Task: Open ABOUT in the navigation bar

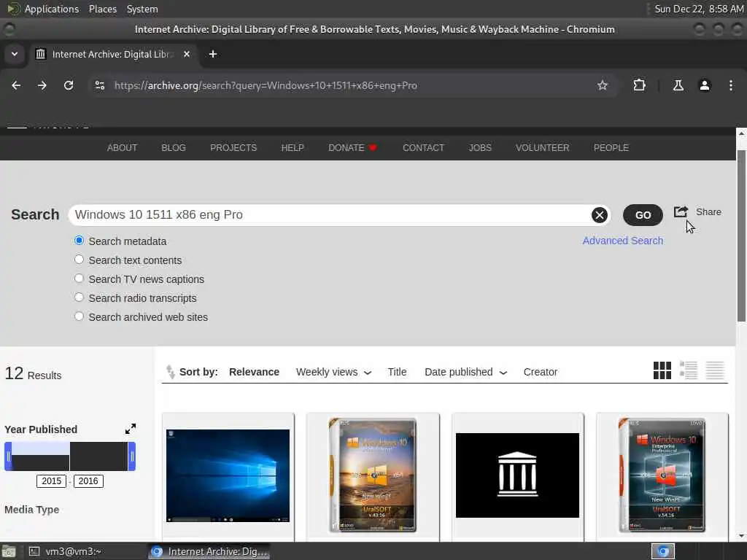Action: tap(122, 147)
